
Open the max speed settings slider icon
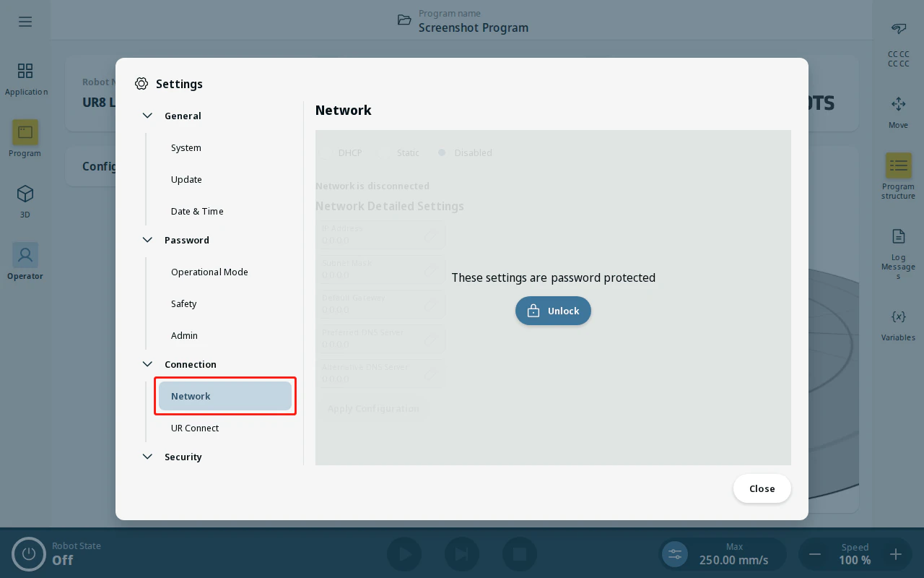[675, 554]
